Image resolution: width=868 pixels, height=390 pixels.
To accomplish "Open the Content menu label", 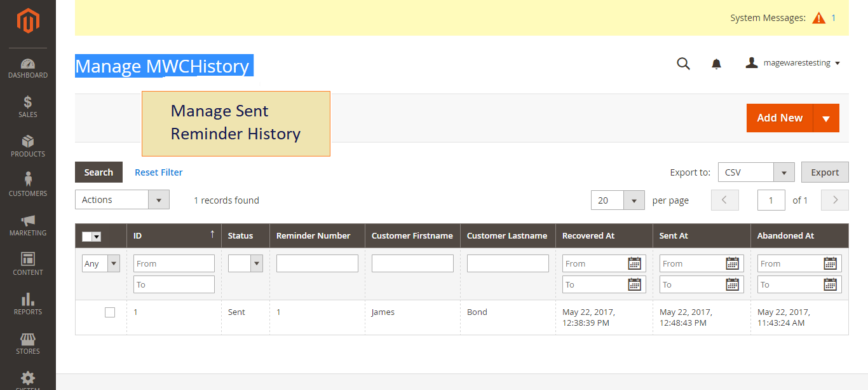I will (28, 272).
